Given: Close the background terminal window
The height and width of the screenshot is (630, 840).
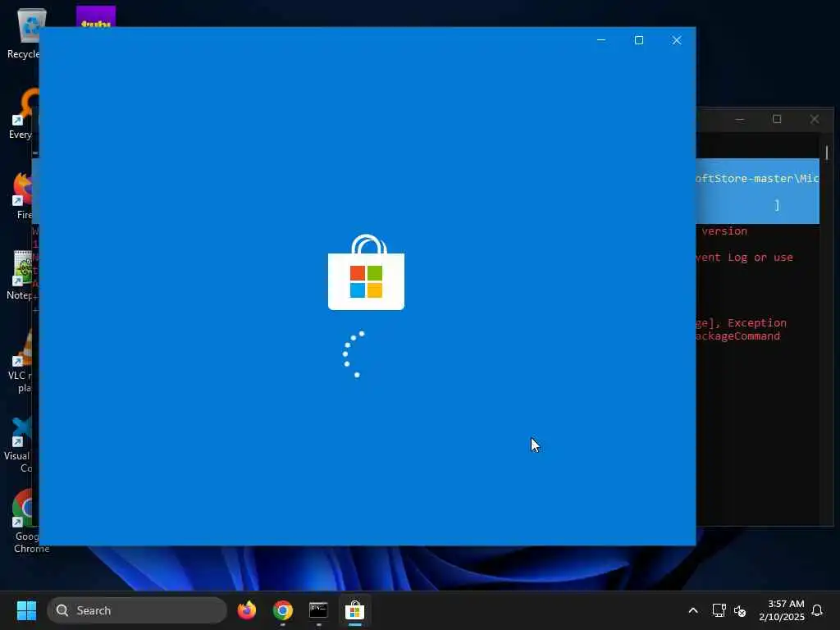Looking at the screenshot, I should [815, 120].
